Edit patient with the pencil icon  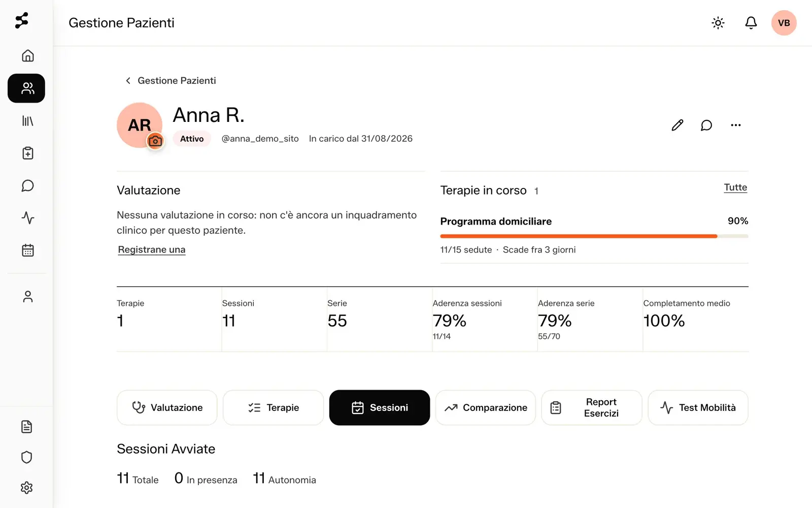coord(678,125)
